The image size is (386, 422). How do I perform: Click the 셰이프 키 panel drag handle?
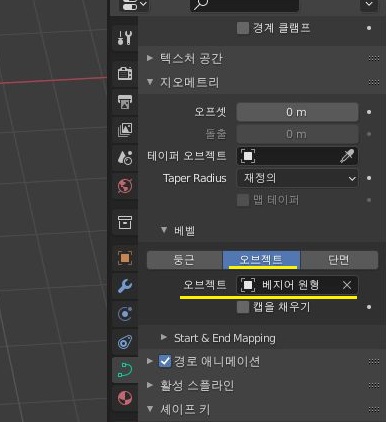click(x=374, y=409)
